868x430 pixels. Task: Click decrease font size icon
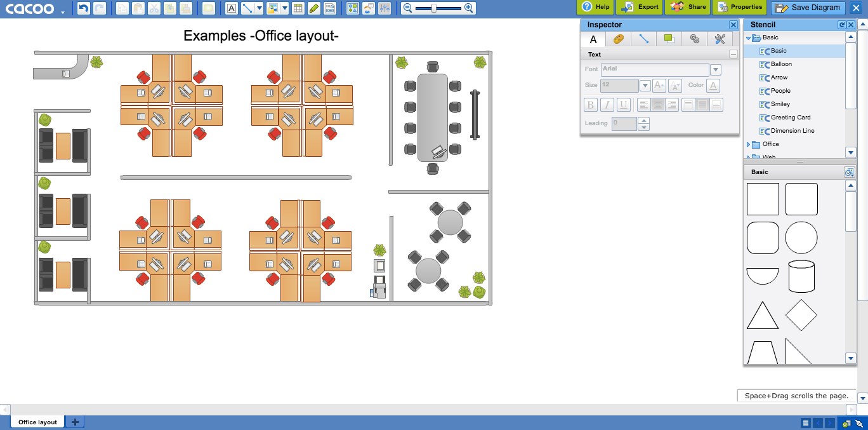pyautogui.click(x=675, y=85)
